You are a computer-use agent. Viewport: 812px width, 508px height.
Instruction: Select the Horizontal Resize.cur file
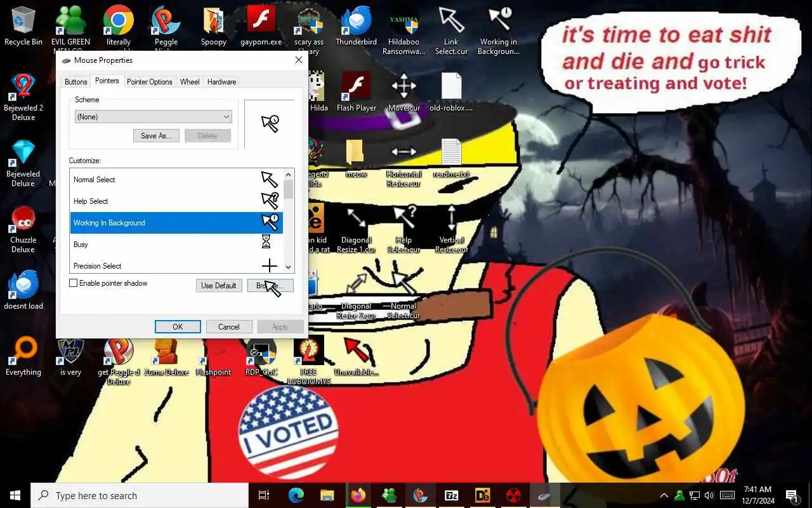click(403, 163)
